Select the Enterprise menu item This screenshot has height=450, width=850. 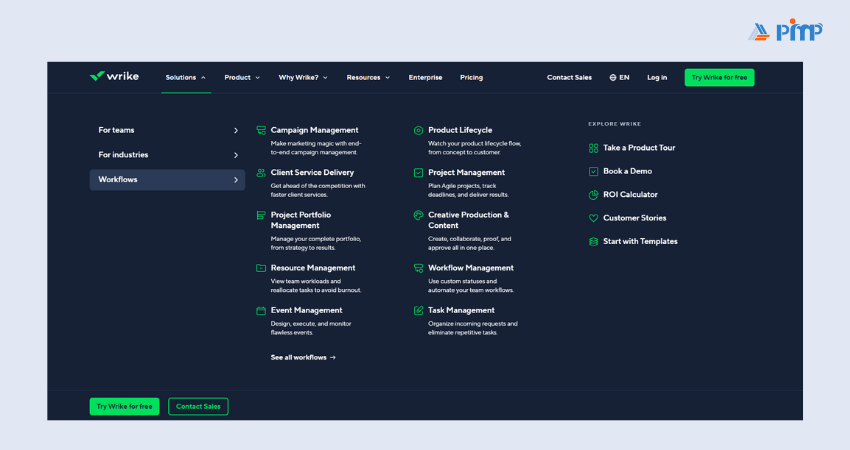(x=426, y=78)
